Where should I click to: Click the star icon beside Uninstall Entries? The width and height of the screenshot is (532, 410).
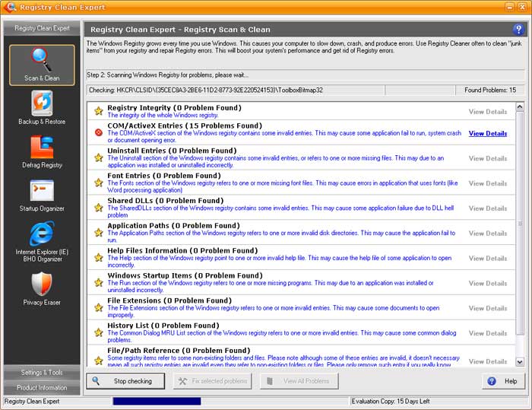99,157
